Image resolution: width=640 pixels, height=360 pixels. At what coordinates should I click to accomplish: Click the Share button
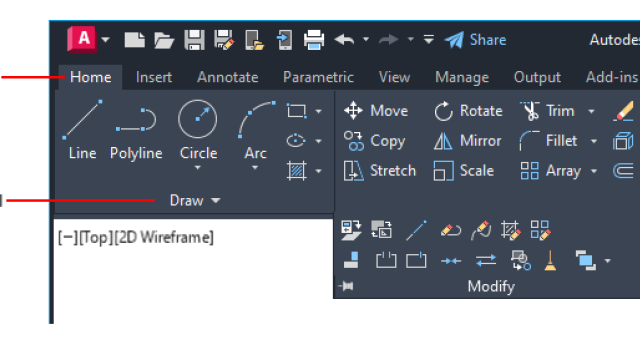point(476,40)
